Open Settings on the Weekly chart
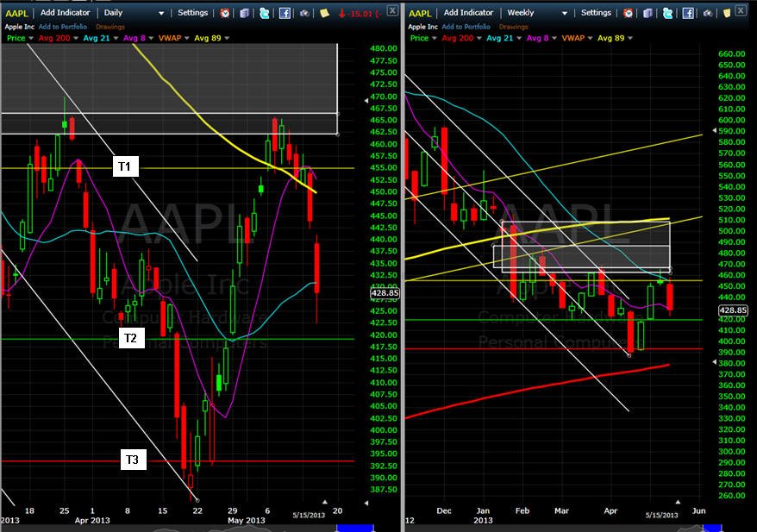Image resolution: width=757 pixels, height=532 pixels. point(596,13)
